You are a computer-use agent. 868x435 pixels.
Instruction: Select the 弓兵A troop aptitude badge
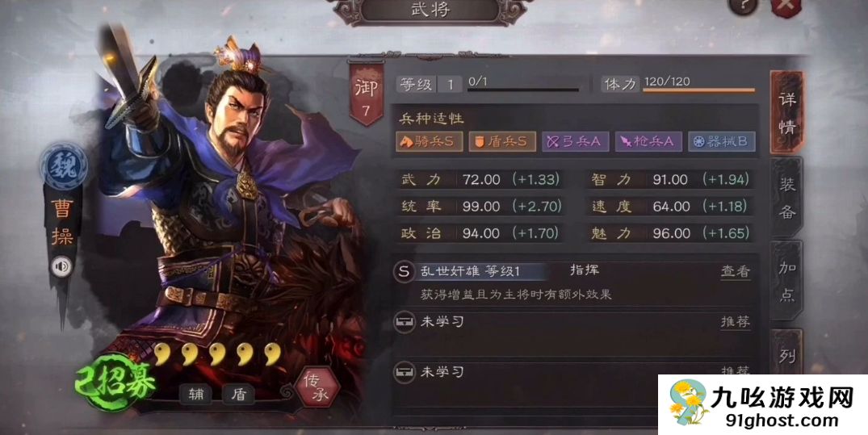pyautogui.click(x=576, y=142)
